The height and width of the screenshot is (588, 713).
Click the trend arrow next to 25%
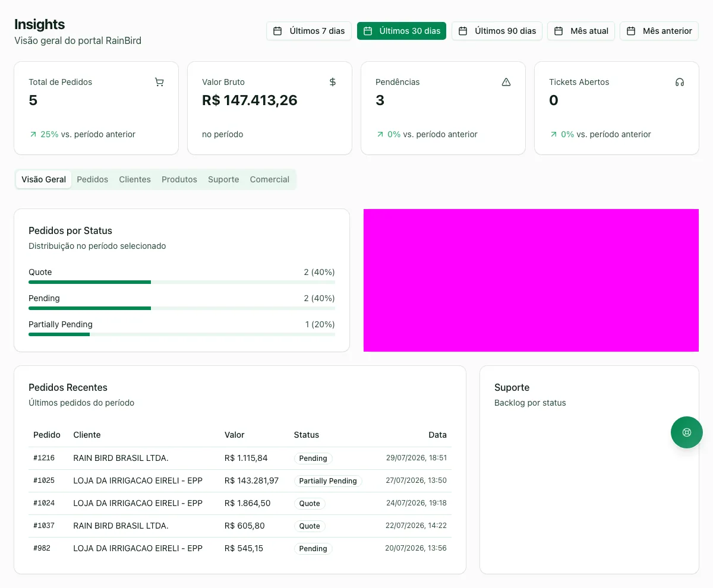33,134
